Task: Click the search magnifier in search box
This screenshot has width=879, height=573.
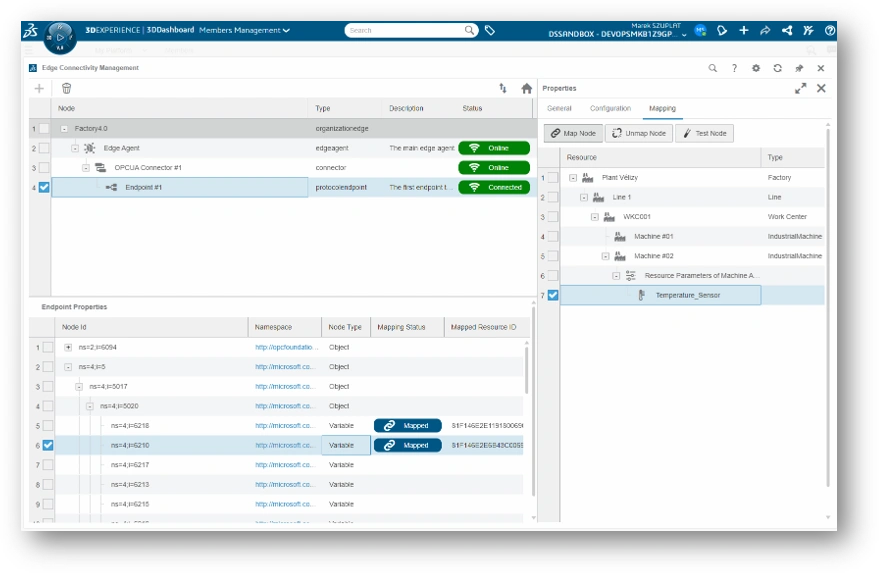Action: pyautogui.click(x=469, y=30)
